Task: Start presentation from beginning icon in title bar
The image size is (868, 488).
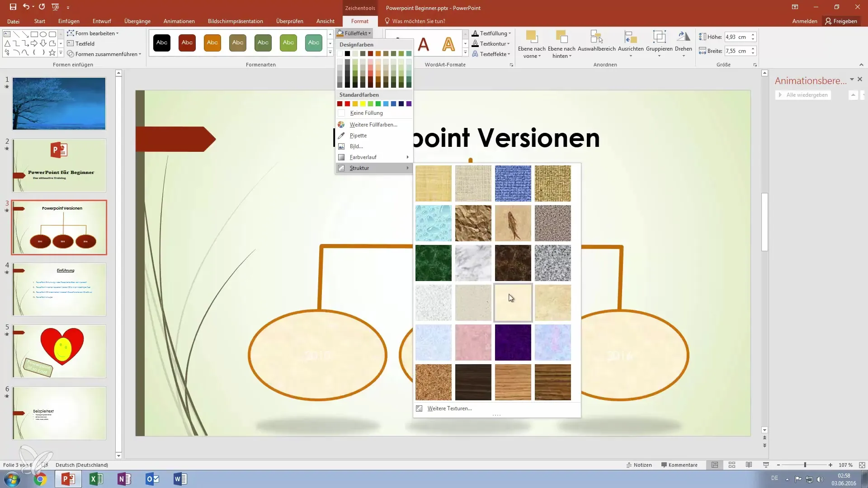Action: 55,7
